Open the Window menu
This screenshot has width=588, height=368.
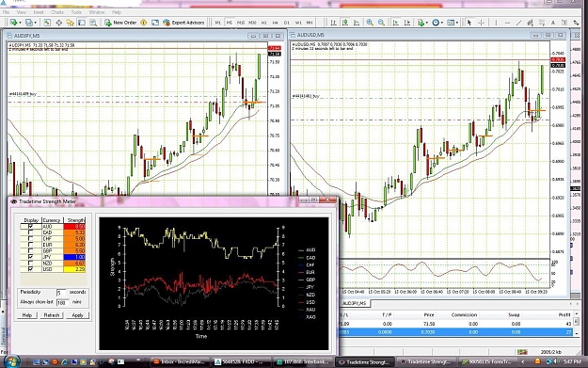(97, 12)
